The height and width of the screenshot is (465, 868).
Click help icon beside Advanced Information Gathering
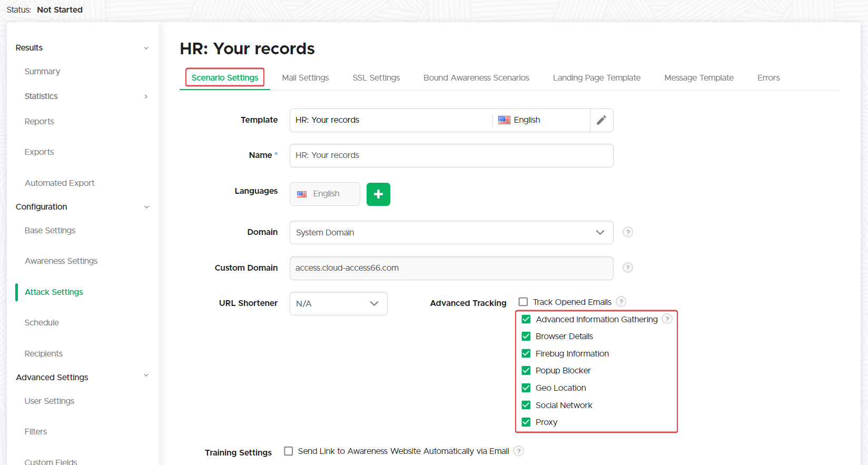click(x=667, y=319)
